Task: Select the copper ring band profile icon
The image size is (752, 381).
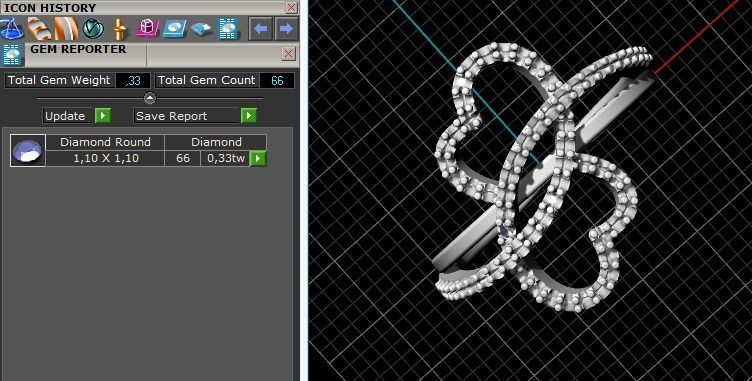Action: (x=66, y=29)
